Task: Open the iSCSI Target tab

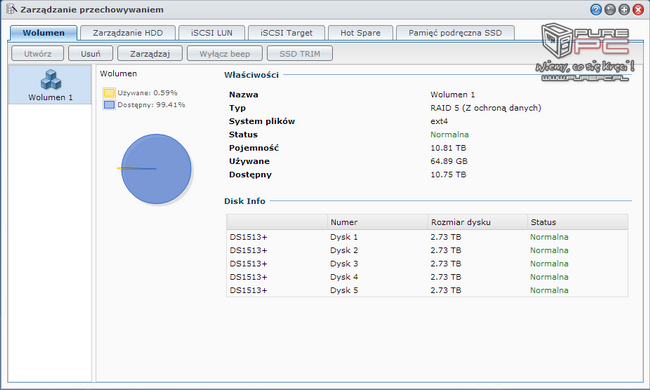Action: pyautogui.click(x=286, y=33)
